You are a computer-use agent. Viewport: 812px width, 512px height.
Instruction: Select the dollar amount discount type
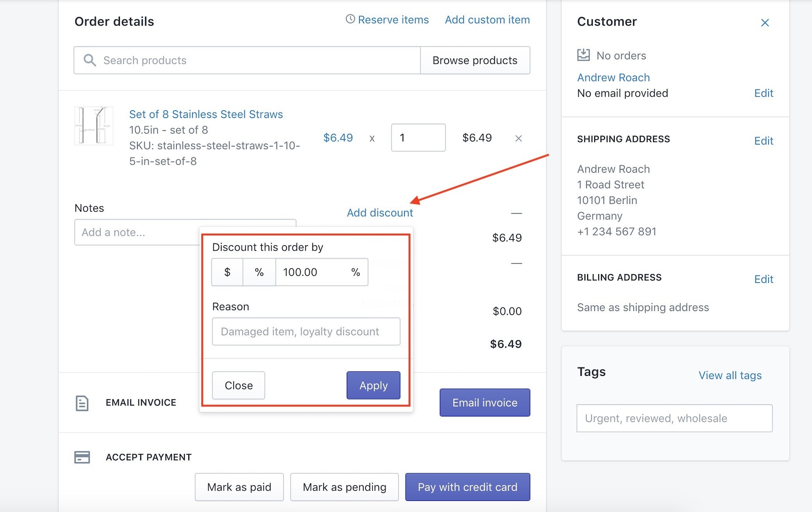click(227, 272)
